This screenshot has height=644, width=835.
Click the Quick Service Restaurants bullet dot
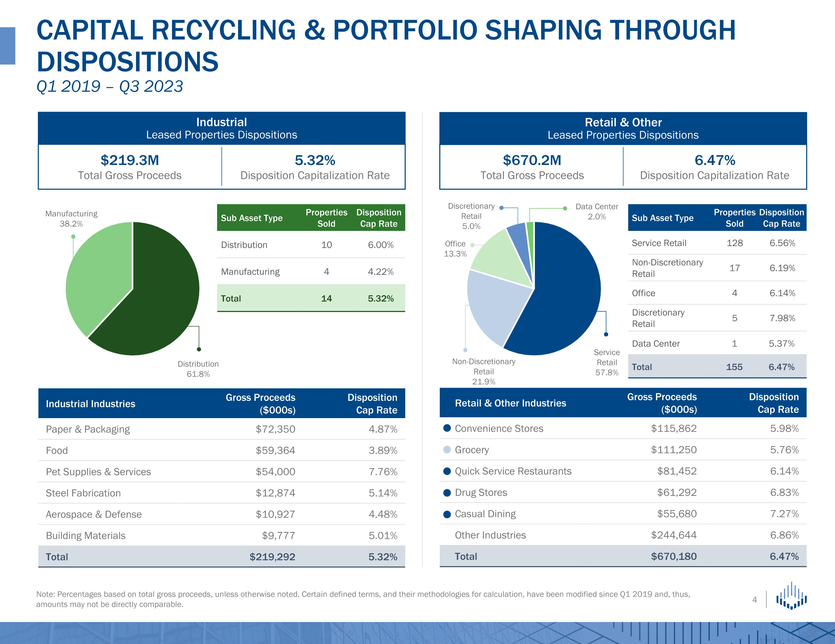tap(447, 471)
